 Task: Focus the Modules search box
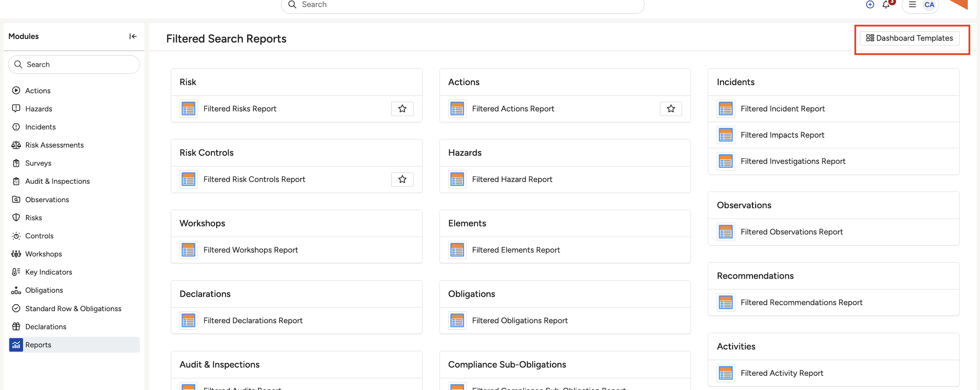[74, 64]
